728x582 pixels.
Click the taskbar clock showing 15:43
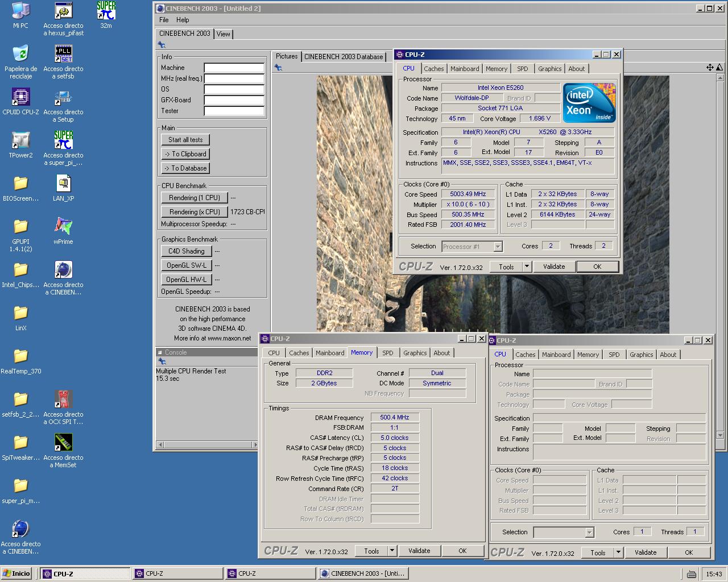coord(714,574)
